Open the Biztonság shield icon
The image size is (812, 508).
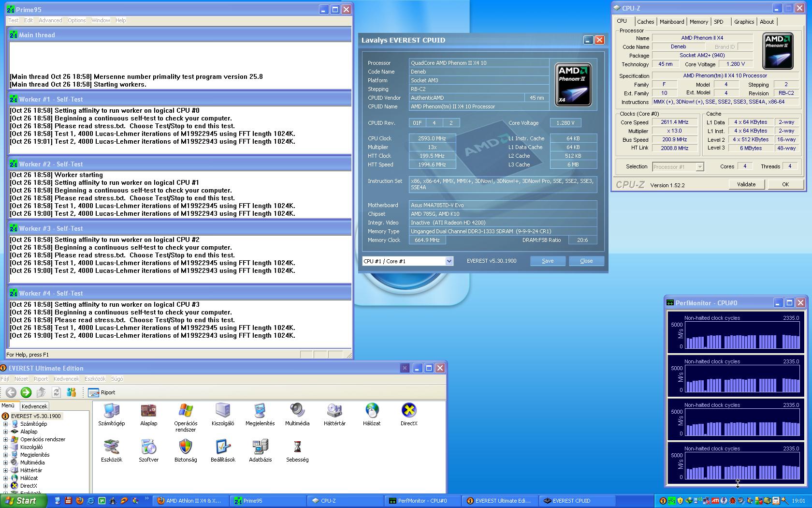point(186,451)
